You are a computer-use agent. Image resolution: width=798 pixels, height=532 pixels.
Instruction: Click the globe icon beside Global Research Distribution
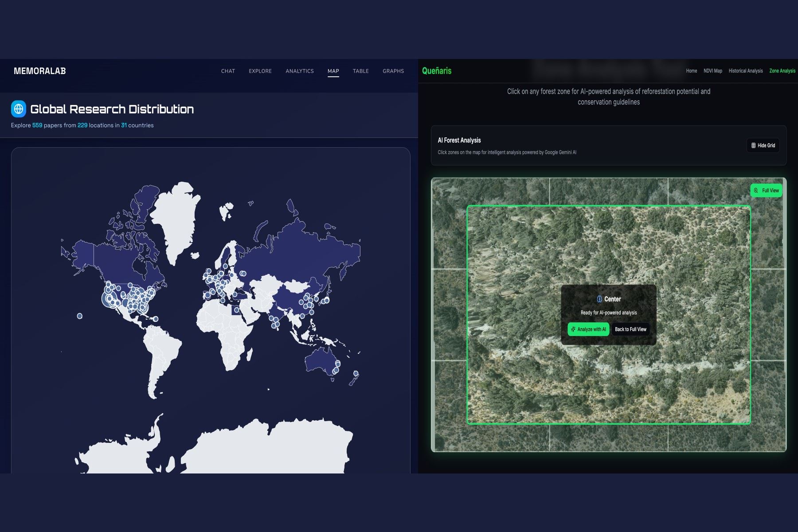click(x=19, y=109)
